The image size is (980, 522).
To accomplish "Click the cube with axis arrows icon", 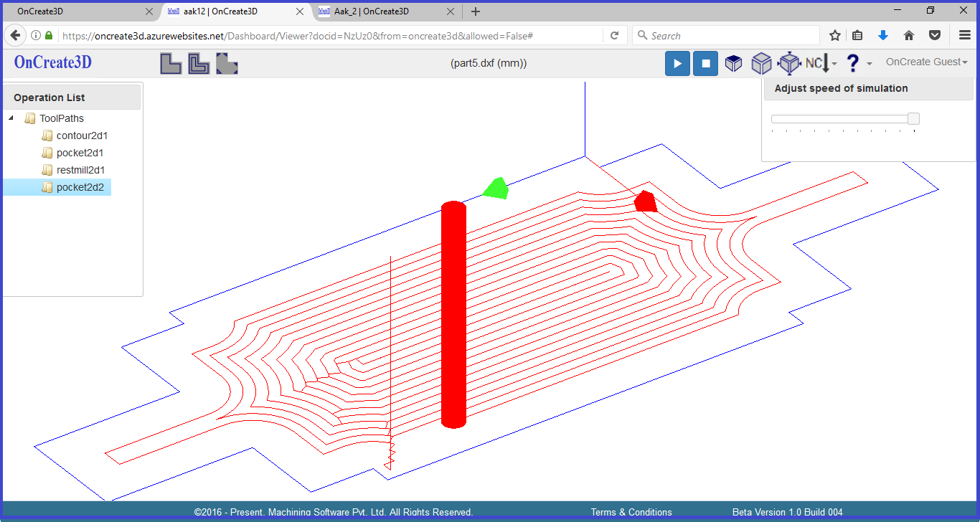I will click(789, 63).
